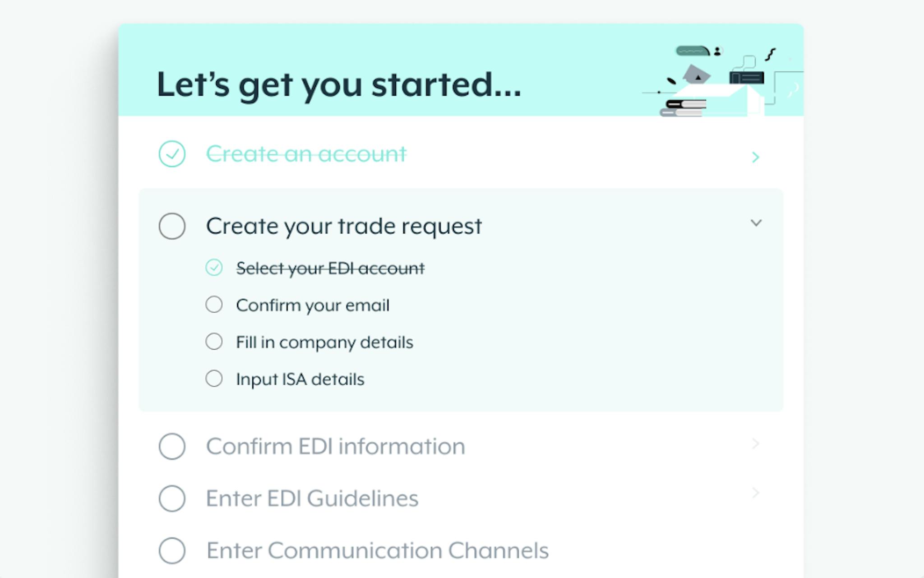Open the Input ISA details step
This screenshot has height=578, width=924.
pos(300,379)
